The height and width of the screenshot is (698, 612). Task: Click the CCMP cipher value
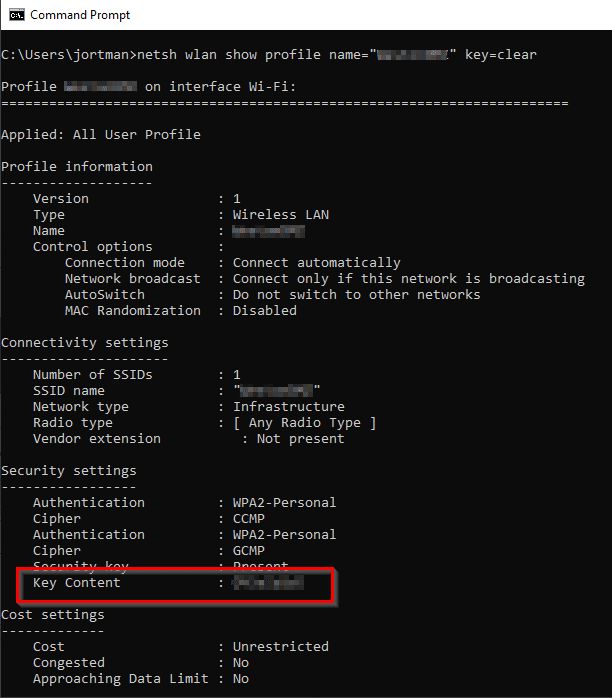point(249,519)
